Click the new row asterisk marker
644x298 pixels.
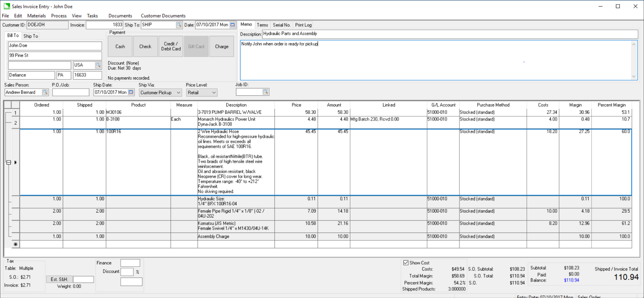[16, 244]
